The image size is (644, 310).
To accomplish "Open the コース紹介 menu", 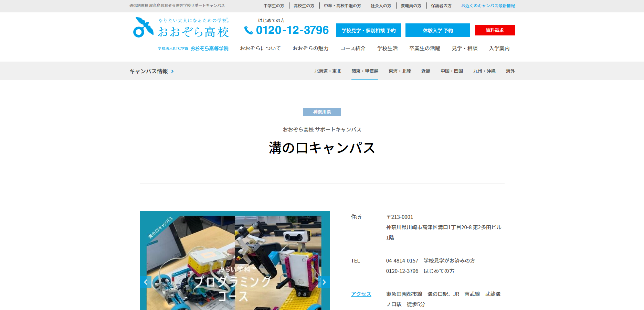I will (353, 48).
